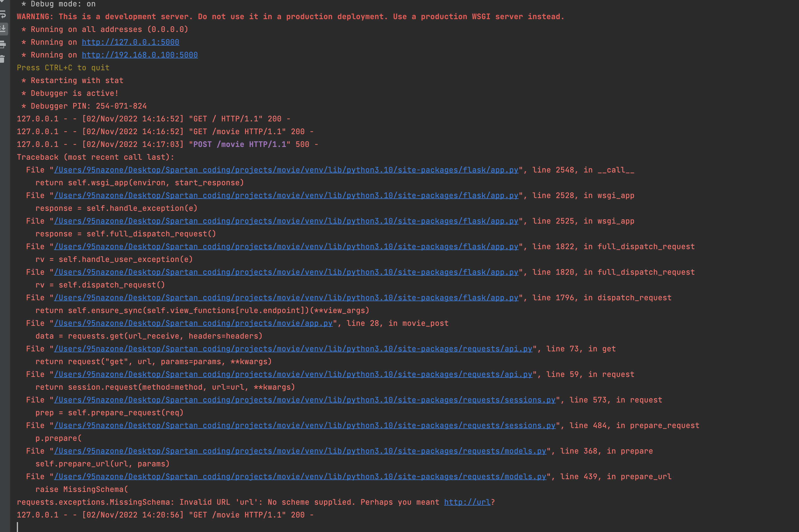Screen dimensions: 799x532
Task: Click 'line 2548, in __call__' text
Action: (583, 170)
